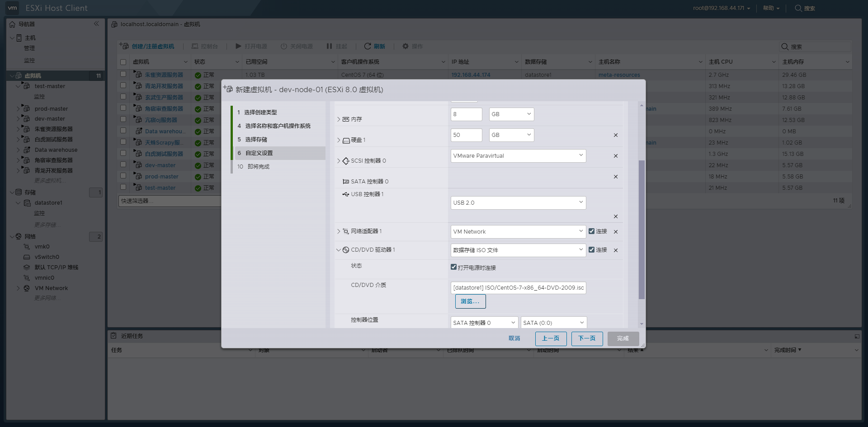Open the hard disk size unit dropdown

click(x=511, y=135)
